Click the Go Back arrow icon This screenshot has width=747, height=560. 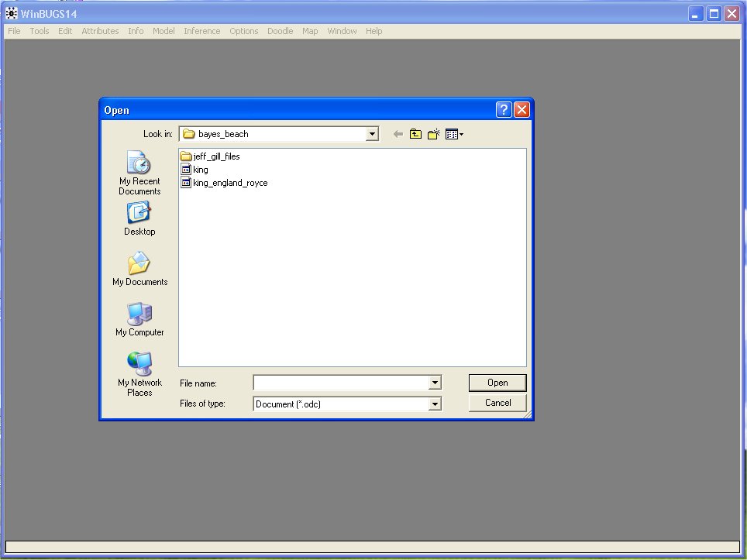click(x=398, y=134)
